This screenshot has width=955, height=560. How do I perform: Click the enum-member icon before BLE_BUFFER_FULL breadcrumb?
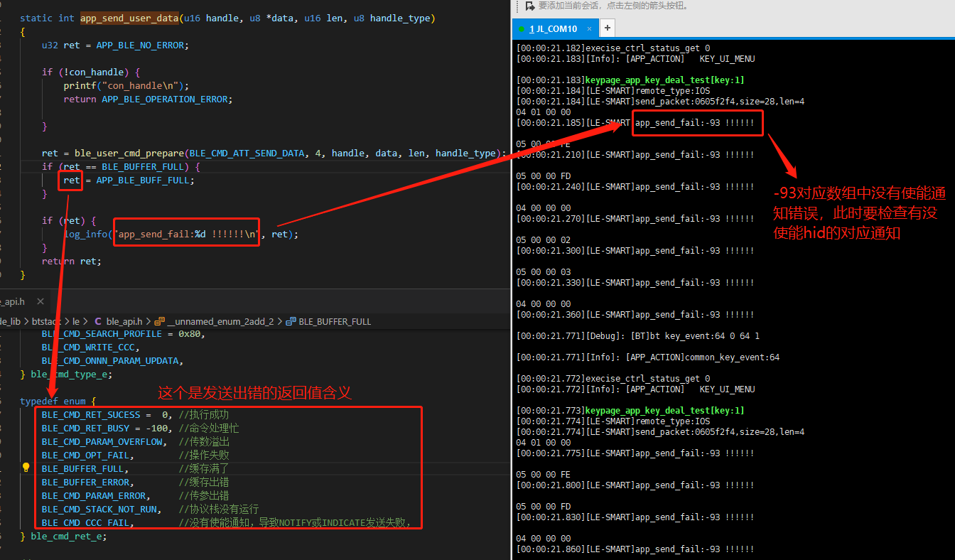tap(290, 321)
